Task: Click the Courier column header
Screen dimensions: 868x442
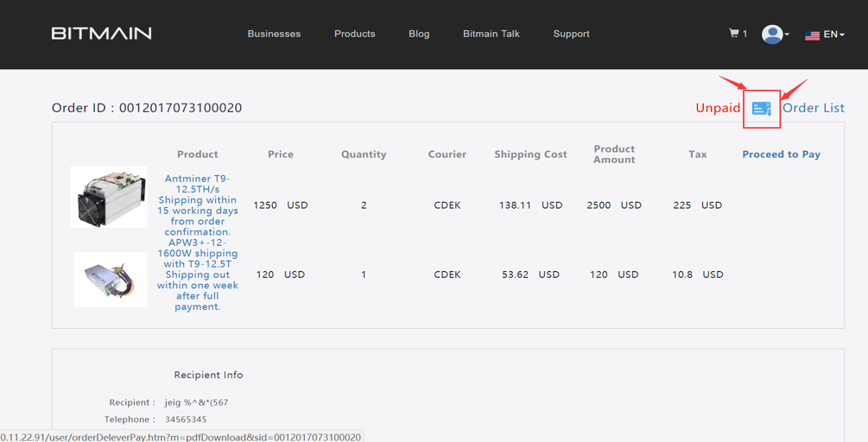Action: [x=447, y=155]
